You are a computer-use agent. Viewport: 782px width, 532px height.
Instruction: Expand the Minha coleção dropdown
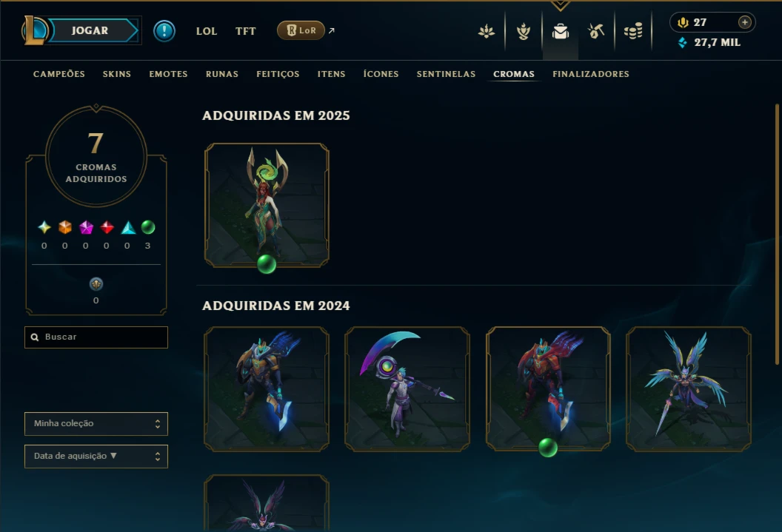click(96, 423)
